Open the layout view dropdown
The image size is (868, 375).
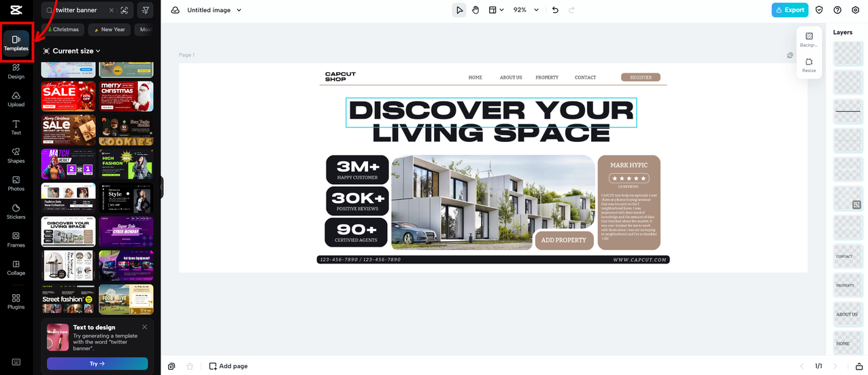(x=497, y=10)
